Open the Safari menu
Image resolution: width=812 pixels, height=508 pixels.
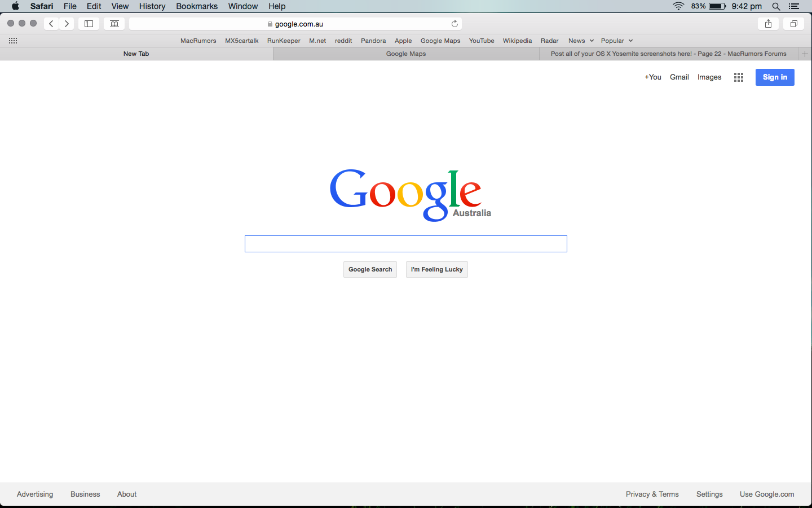click(42, 6)
